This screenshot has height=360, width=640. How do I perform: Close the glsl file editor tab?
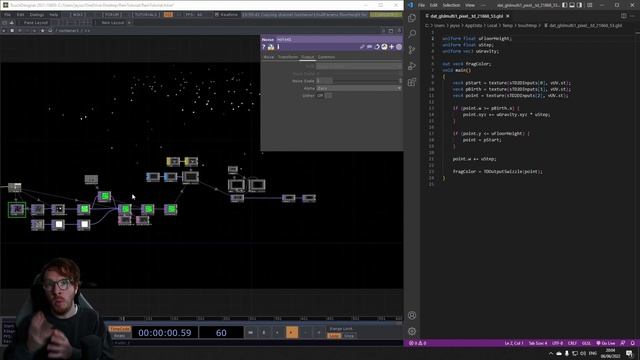pos(508,16)
